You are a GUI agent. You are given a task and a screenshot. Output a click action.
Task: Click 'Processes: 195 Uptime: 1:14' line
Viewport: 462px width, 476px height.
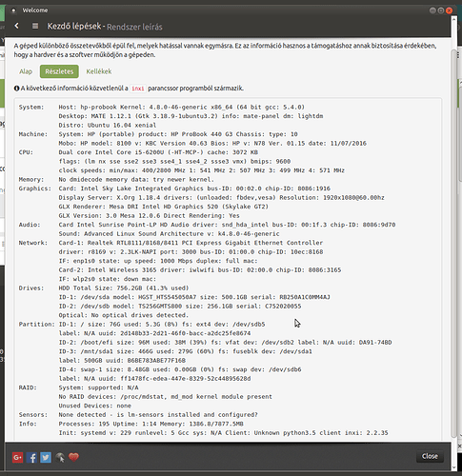pyautogui.click(x=151, y=424)
